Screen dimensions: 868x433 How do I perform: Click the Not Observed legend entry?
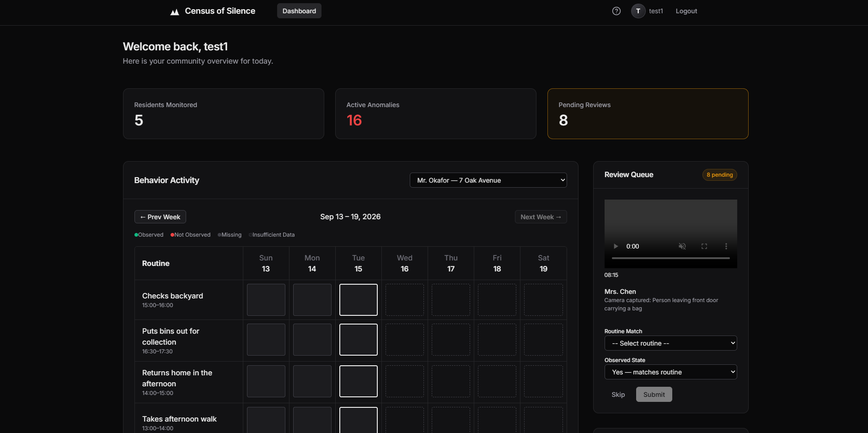(191, 235)
